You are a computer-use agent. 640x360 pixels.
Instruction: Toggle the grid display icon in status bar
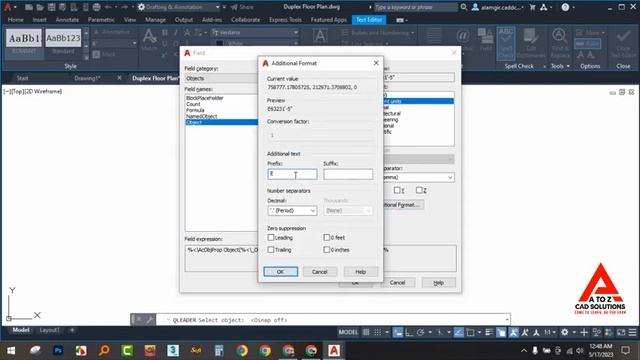[366, 332]
